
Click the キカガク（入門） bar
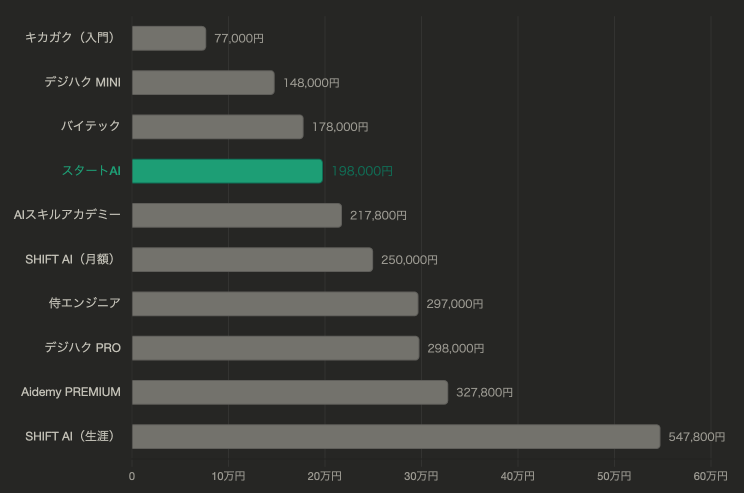[169, 39]
